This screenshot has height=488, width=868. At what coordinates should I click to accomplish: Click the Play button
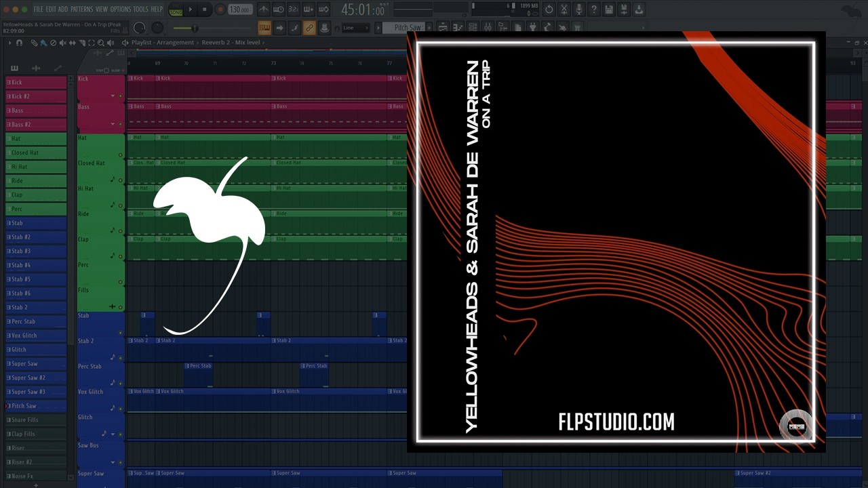click(x=191, y=9)
